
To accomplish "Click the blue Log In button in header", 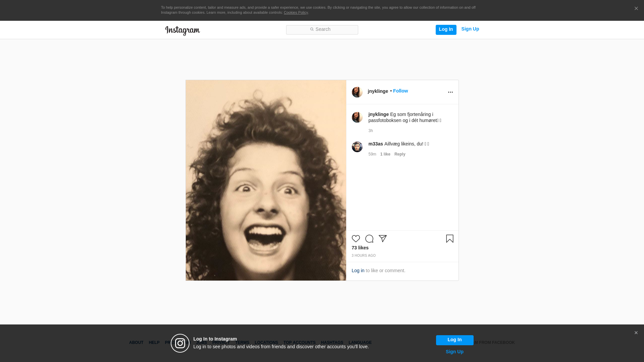I will [x=446, y=29].
